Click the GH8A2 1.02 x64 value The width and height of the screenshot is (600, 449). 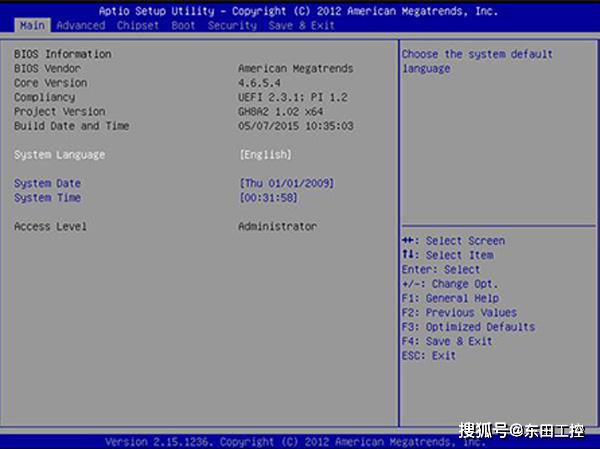point(280,111)
